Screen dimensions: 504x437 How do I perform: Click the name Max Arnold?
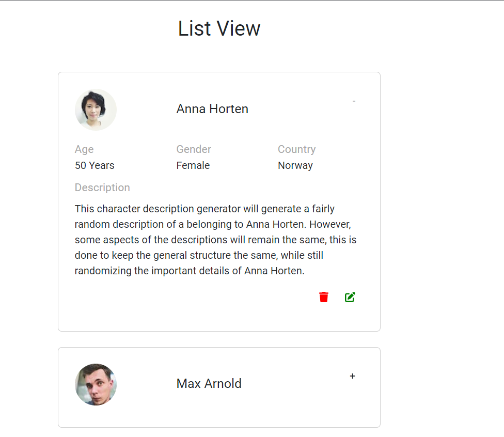pyautogui.click(x=209, y=384)
